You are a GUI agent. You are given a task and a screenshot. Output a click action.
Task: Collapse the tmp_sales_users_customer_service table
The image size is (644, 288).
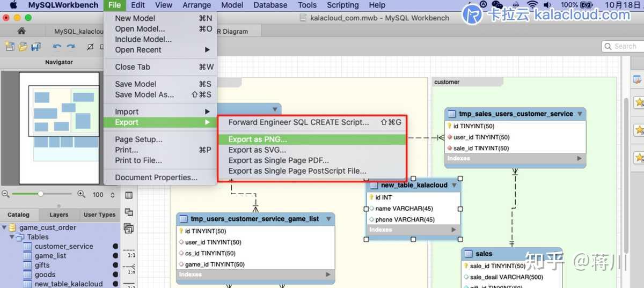coord(580,114)
